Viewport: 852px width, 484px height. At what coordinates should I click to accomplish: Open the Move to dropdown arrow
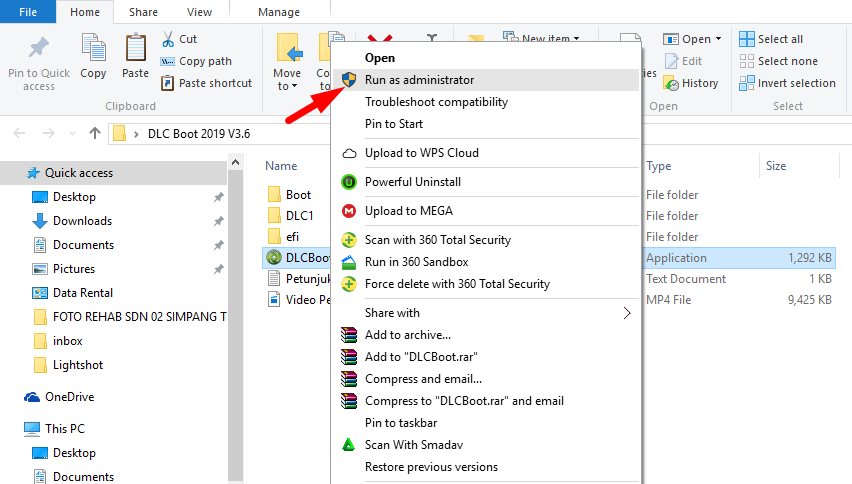pos(295,86)
